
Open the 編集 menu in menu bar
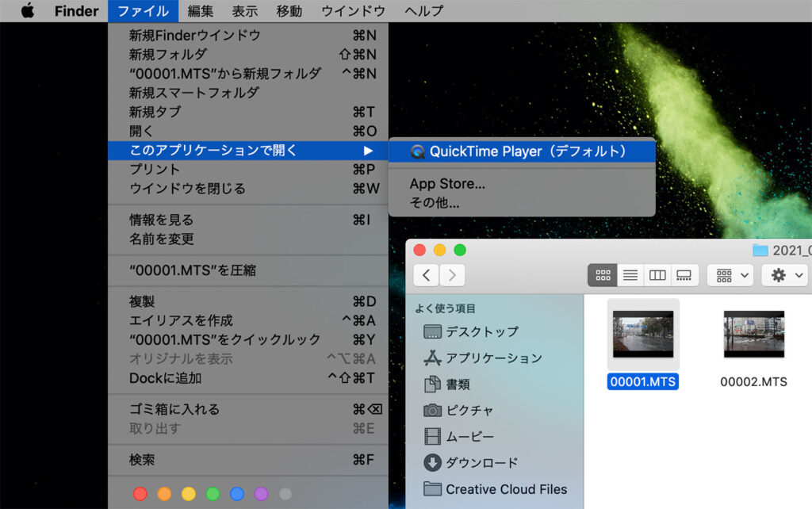click(200, 11)
